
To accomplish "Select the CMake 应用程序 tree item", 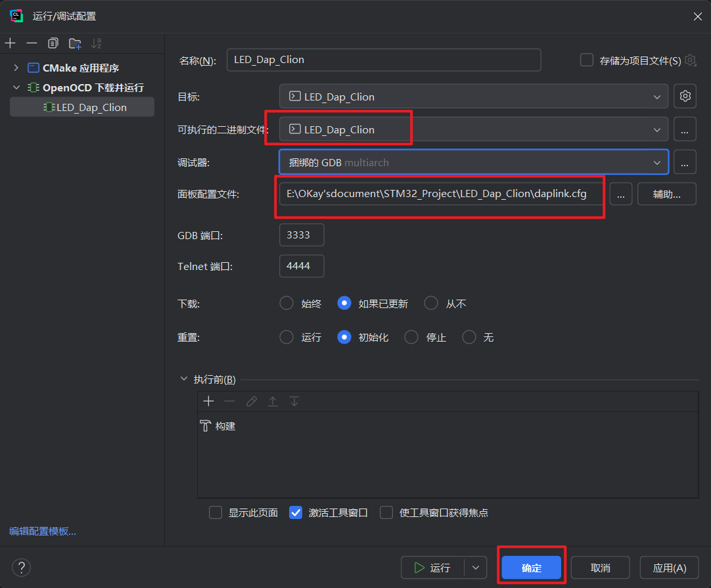I will coord(81,68).
